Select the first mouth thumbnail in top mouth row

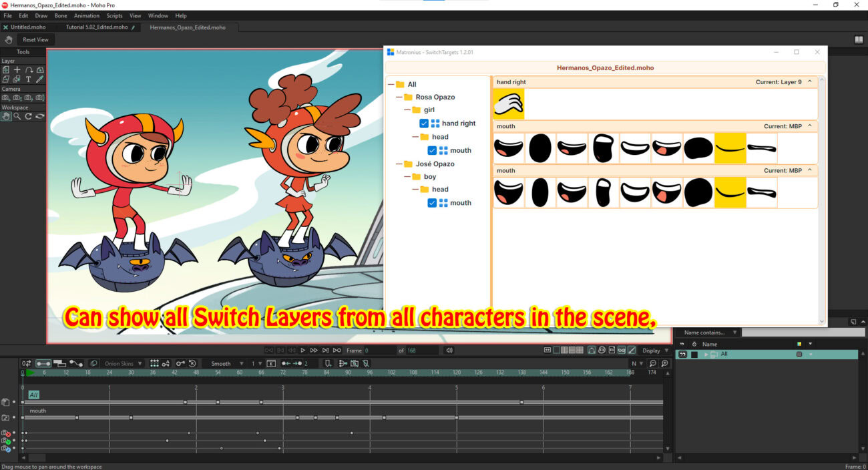(x=509, y=148)
